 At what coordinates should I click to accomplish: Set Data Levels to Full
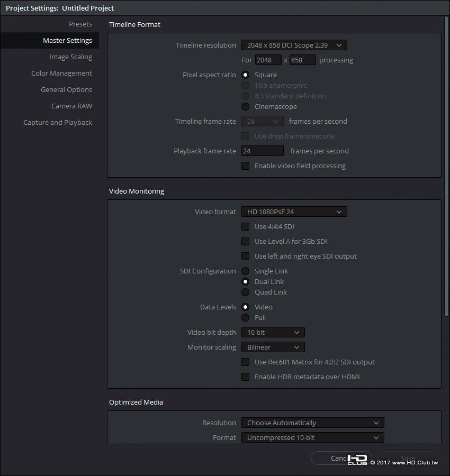(x=245, y=317)
